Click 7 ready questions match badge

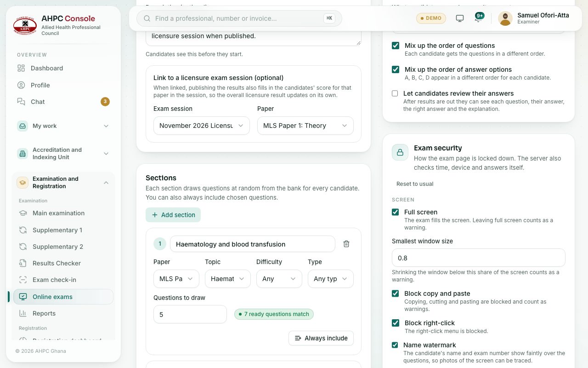click(x=274, y=314)
